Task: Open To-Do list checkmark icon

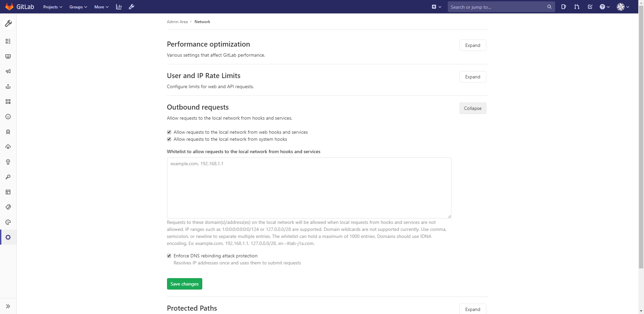Action: coord(590,7)
